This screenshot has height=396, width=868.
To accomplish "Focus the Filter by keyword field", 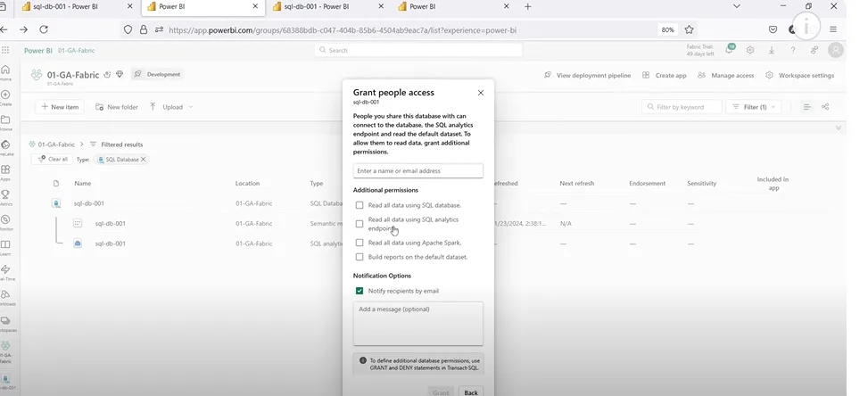I will point(682,107).
